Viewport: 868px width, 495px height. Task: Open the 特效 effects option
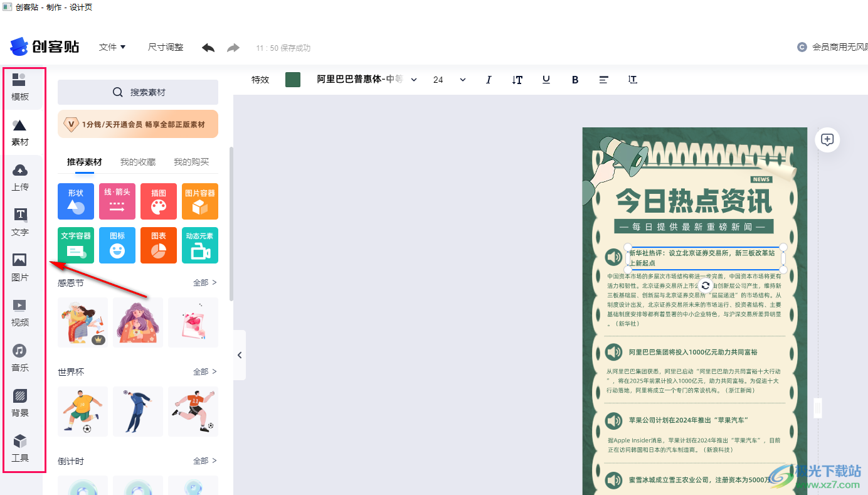pyautogui.click(x=260, y=80)
